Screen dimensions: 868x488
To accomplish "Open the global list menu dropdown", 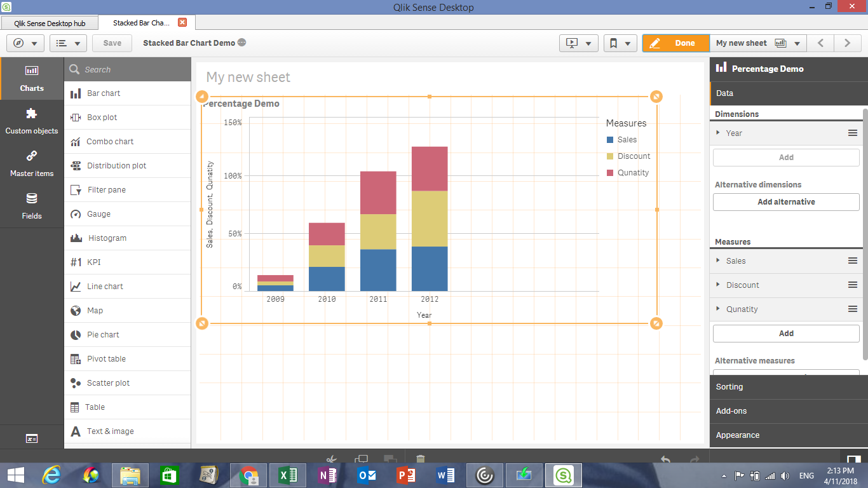I will click(x=68, y=43).
